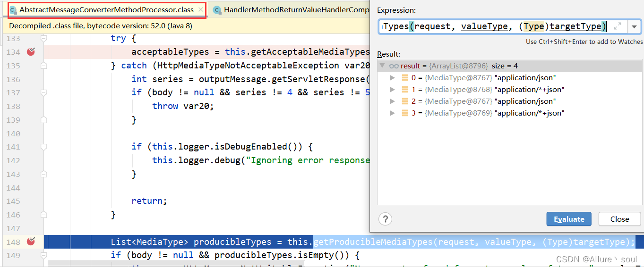
Task: Click the decompiled .class file notice banner
Action: (x=187, y=26)
